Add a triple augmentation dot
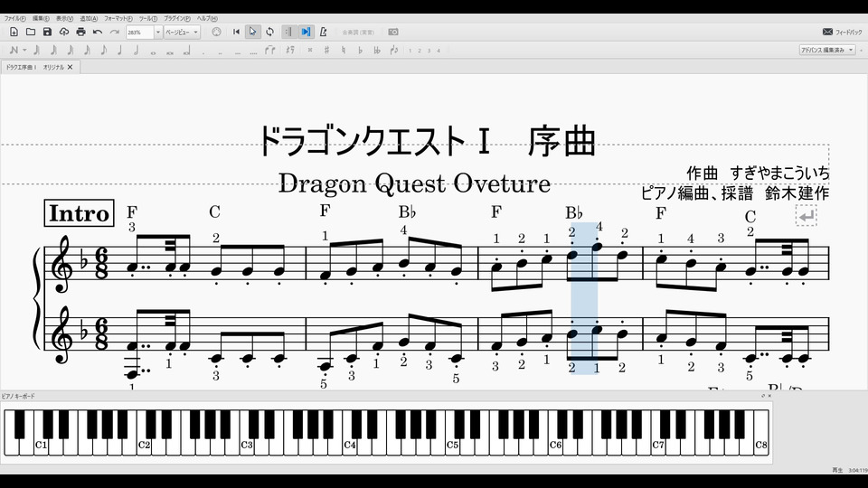Screen dimensions: 868x488 (238, 52)
